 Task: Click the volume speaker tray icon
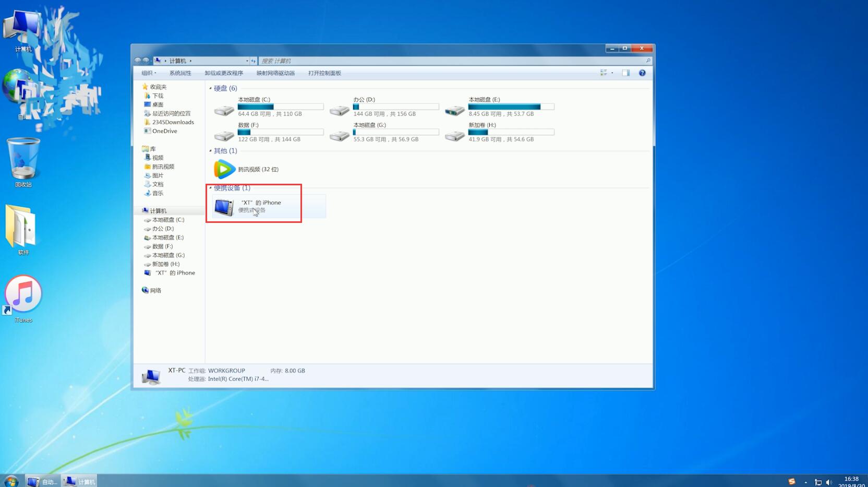829,482
